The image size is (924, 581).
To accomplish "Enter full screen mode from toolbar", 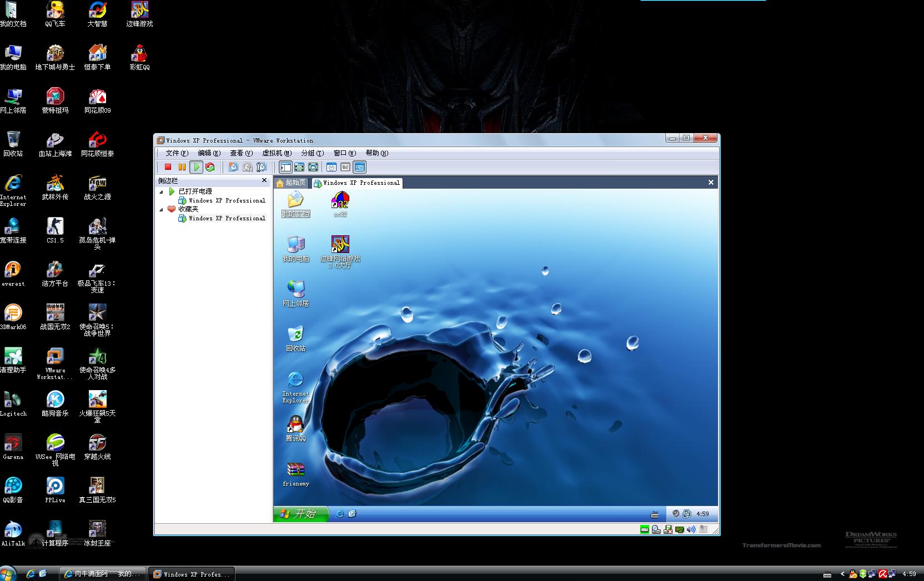I will [x=313, y=167].
